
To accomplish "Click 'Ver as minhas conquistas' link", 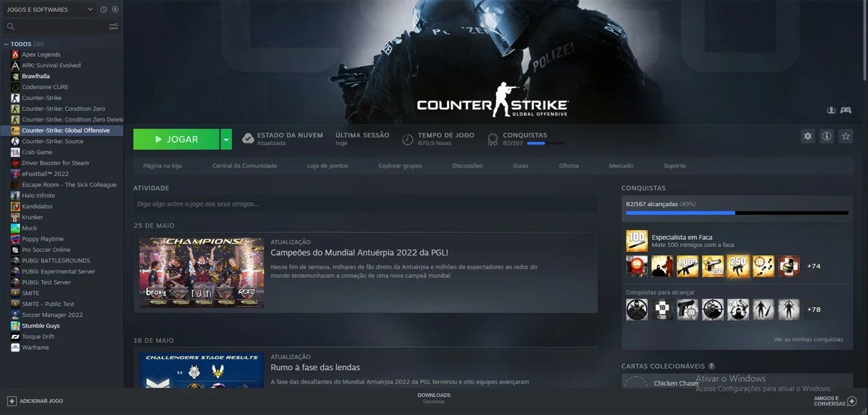I will pyautogui.click(x=808, y=339).
